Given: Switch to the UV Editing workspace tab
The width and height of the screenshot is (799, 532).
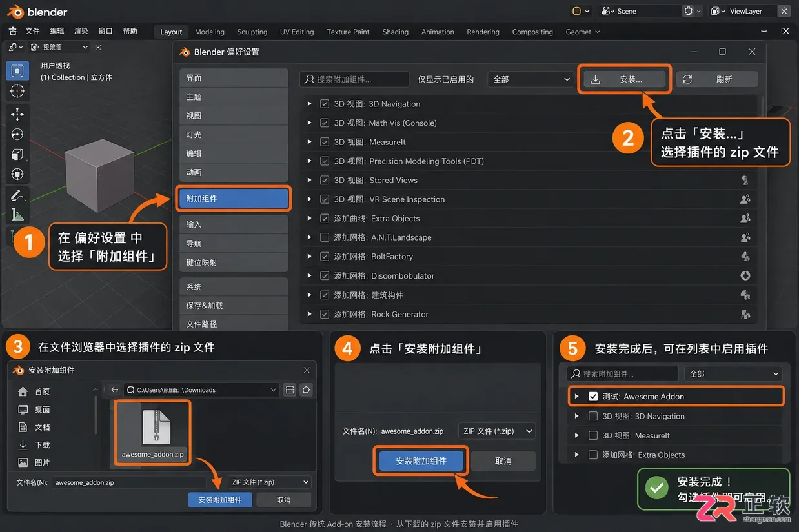Looking at the screenshot, I should coord(297,32).
